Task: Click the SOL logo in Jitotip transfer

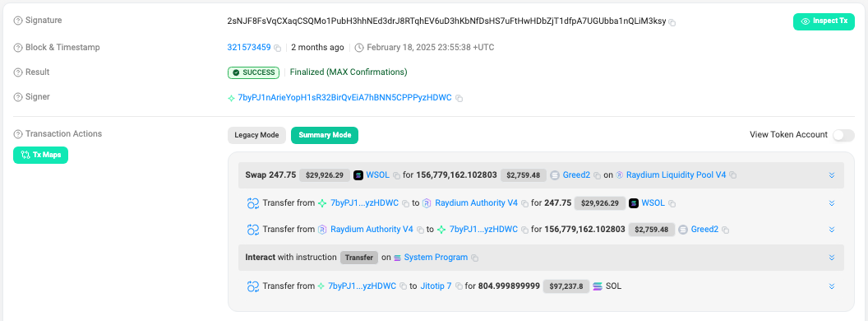Action: pyautogui.click(x=598, y=286)
